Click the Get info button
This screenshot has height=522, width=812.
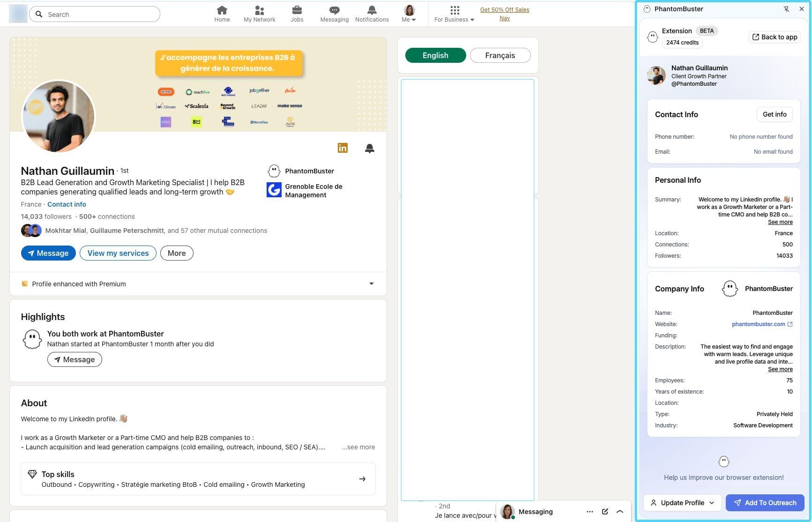(x=774, y=114)
